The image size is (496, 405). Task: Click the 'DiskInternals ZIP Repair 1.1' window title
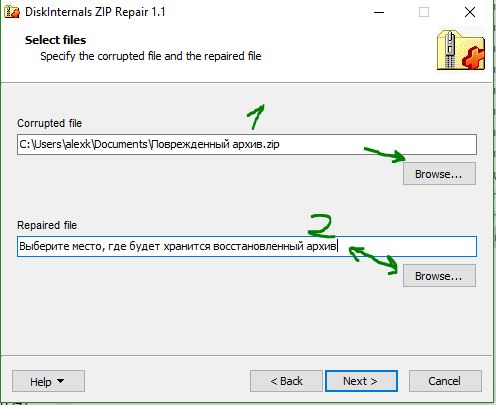pos(95,12)
